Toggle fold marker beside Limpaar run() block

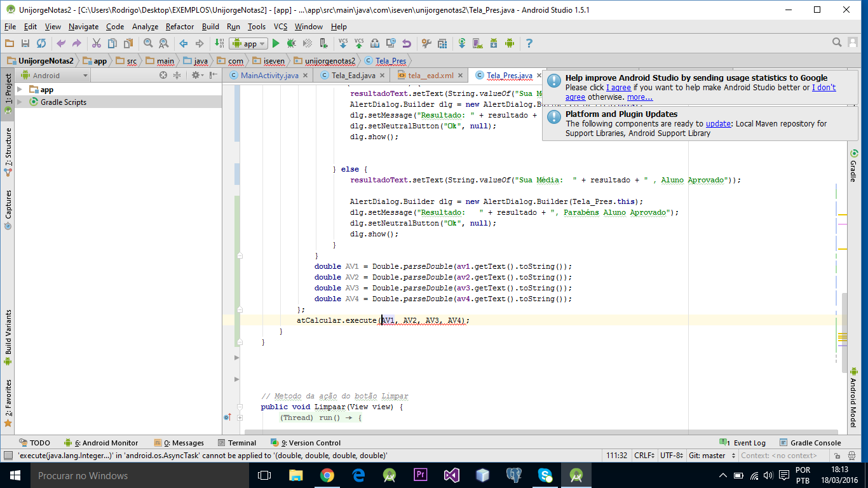point(240,417)
